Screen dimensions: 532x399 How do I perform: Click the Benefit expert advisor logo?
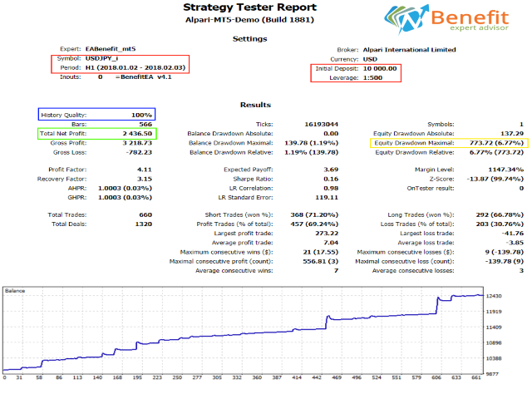(446, 19)
